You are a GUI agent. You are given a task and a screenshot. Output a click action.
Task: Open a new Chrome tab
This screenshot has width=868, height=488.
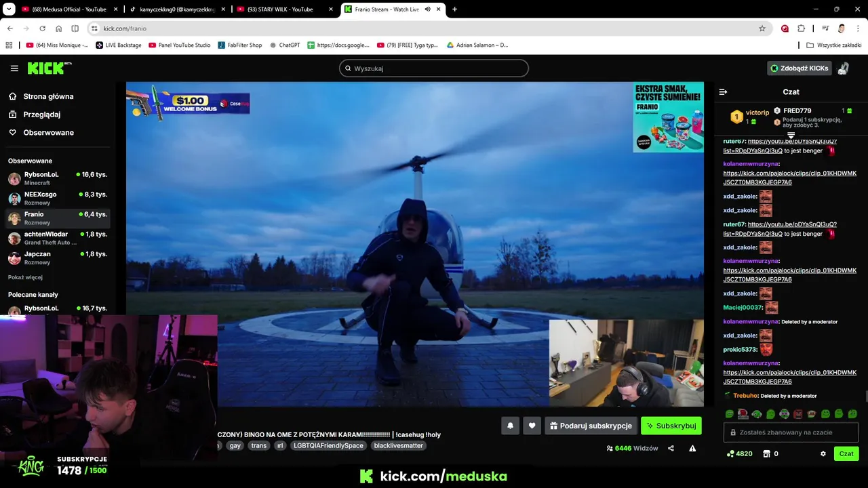[x=454, y=9]
